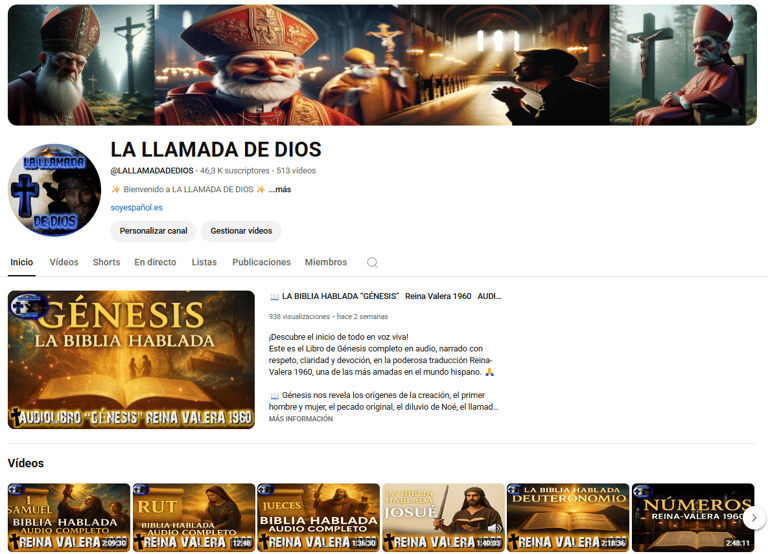Open the Vídeos tab
This screenshot has width=768, height=554.
(x=64, y=263)
